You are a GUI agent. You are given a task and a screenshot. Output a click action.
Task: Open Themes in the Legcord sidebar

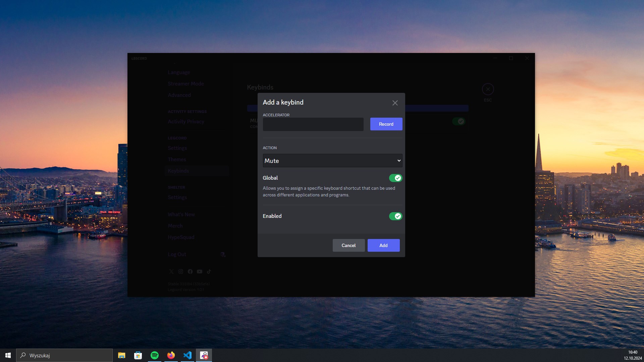click(x=177, y=159)
